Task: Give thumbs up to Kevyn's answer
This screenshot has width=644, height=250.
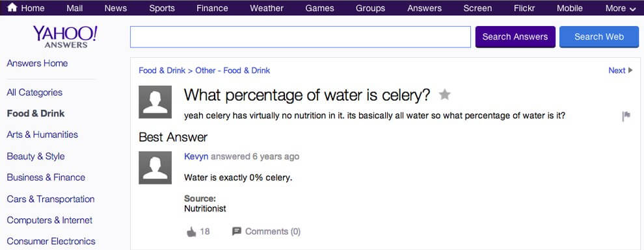Action: tap(191, 232)
